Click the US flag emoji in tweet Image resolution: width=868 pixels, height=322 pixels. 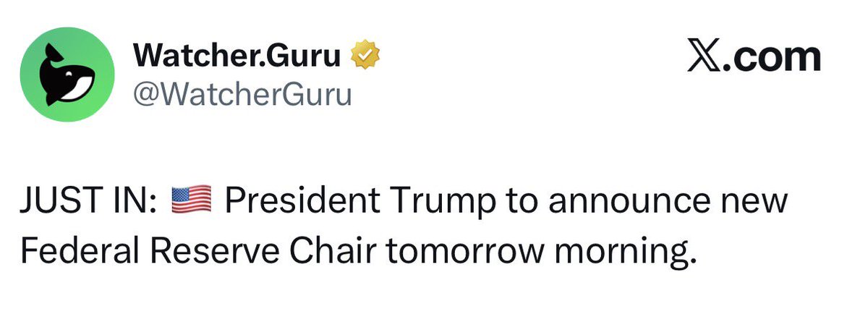191,200
